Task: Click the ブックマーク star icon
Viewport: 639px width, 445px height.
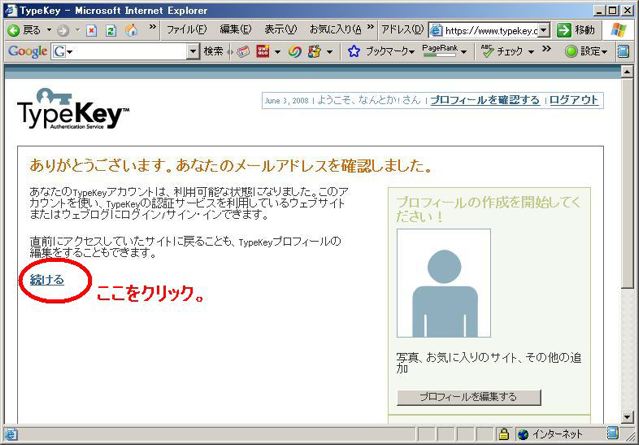Action: pyautogui.click(x=354, y=51)
